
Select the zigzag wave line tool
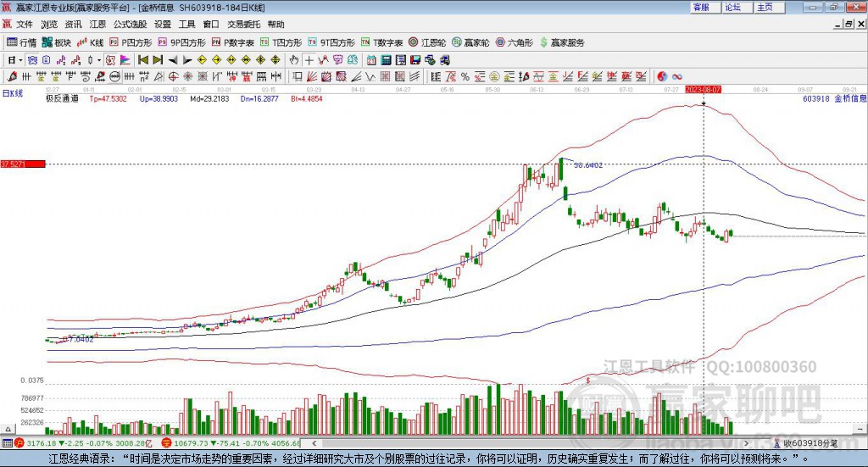point(370,76)
